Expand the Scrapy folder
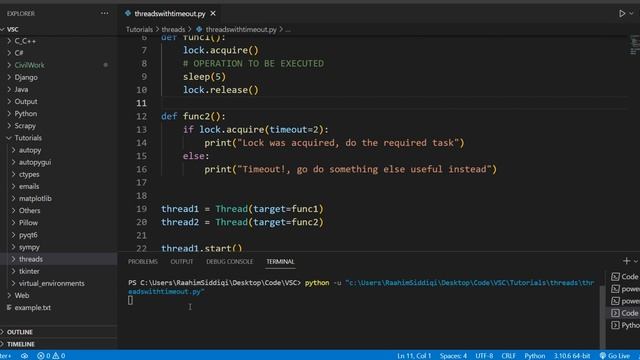 pos(25,126)
